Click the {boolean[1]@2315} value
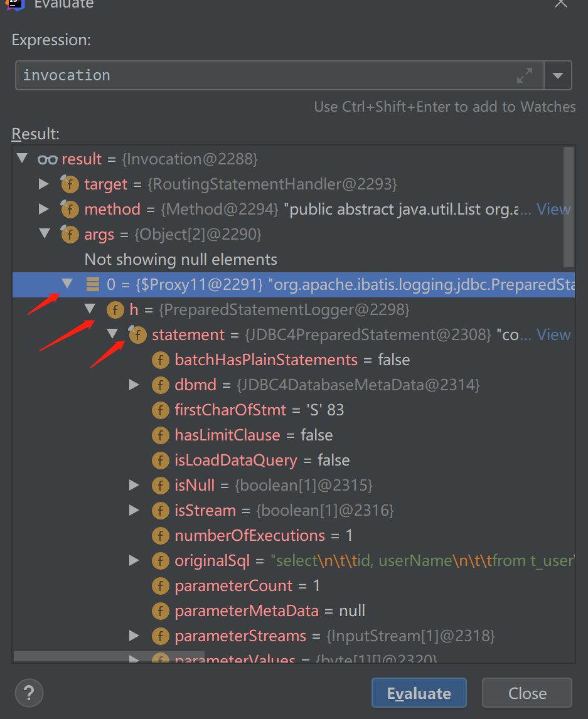Image resolution: width=588 pixels, height=719 pixels. (x=303, y=486)
